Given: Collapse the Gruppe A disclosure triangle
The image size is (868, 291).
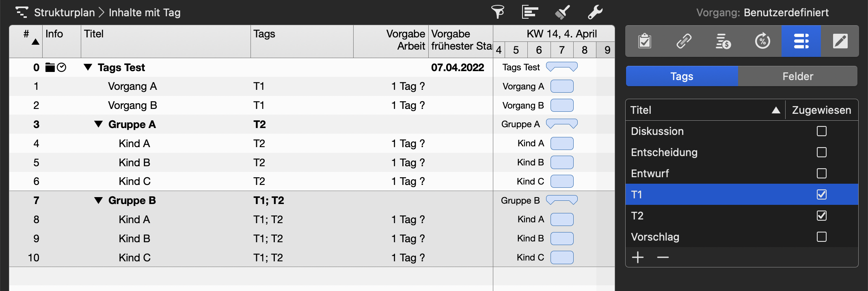Looking at the screenshot, I should click(98, 124).
